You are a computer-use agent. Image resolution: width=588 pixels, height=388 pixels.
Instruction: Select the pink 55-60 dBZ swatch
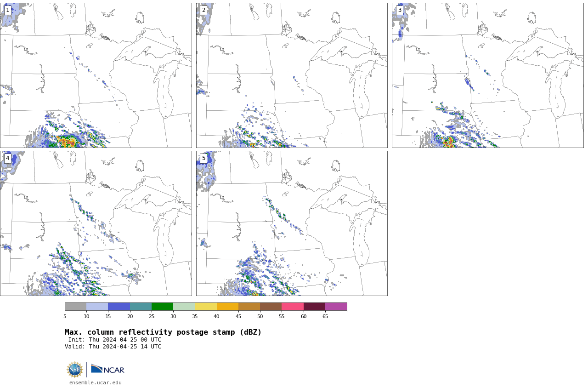click(x=293, y=307)
